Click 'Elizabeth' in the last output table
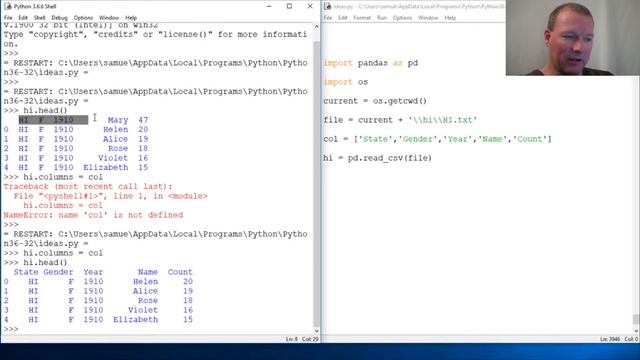The width and height of the screenshot is (640, 360). pos(136,320)
